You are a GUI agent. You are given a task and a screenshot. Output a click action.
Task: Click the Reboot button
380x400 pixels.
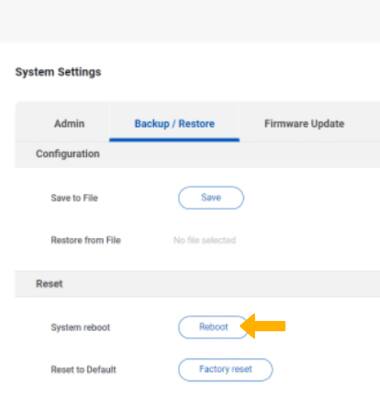coord(213,327)
